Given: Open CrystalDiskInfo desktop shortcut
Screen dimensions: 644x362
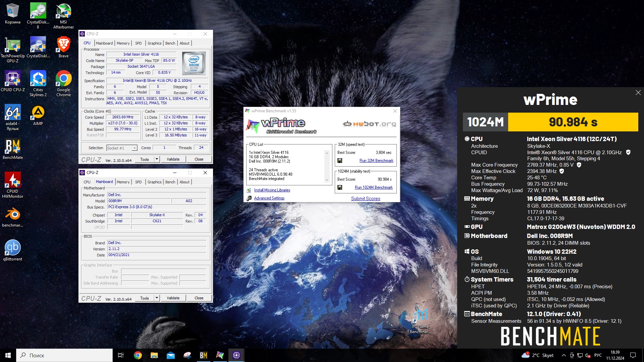Looking at the screenshot, I should click(38, 47).
